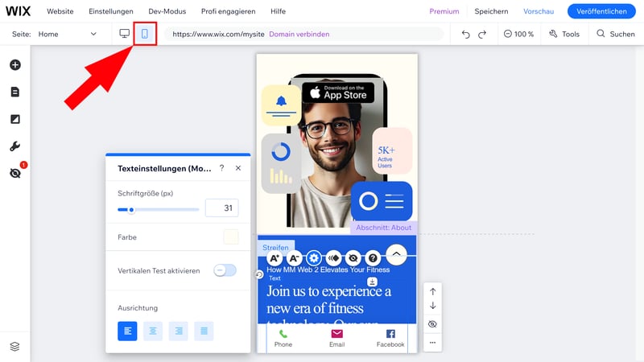The width and height of the screenshot is (644, 362).
Task: Open more section options ellipsis
Action: click(x=432, y=343)
